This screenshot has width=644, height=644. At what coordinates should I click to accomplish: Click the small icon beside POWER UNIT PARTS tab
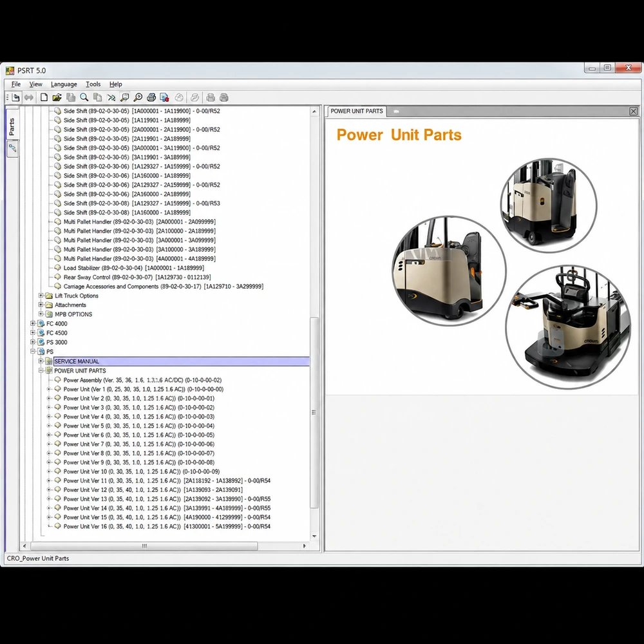[x=396, y=111]
